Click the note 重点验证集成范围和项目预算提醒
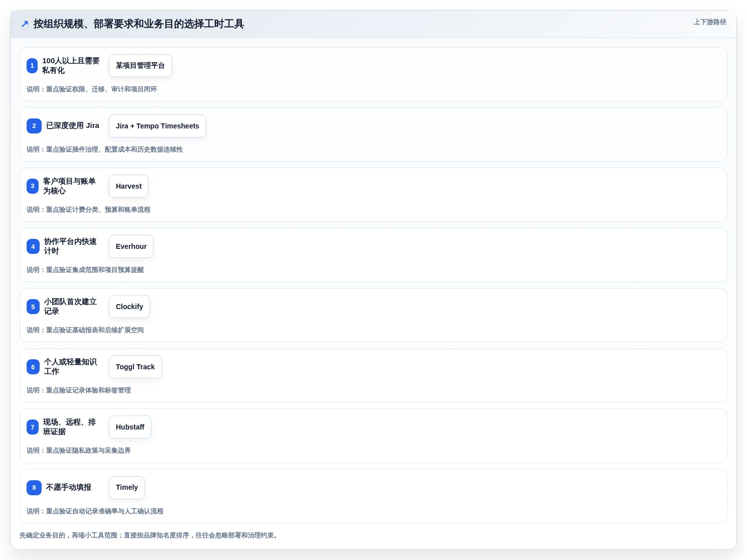 tap(95, 270)
